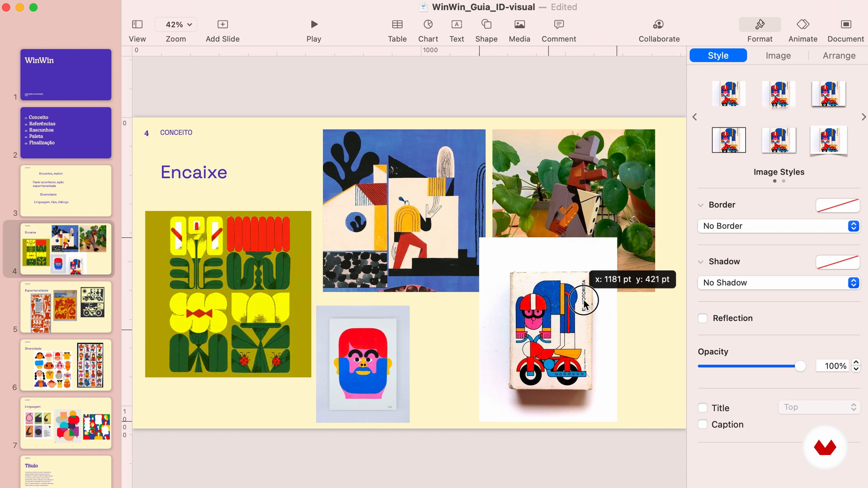Apply the middle image style in bottom row
This screenshot has width=868, height=488.
[779, 141]
